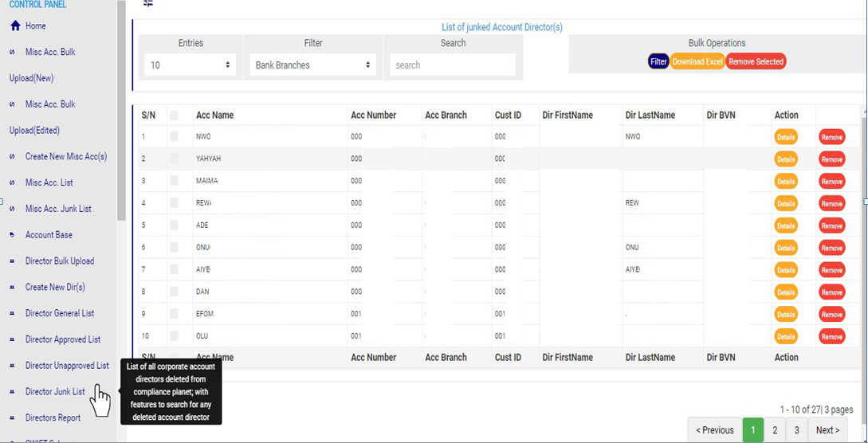Click icon beside Directors Report

[12, 418]
